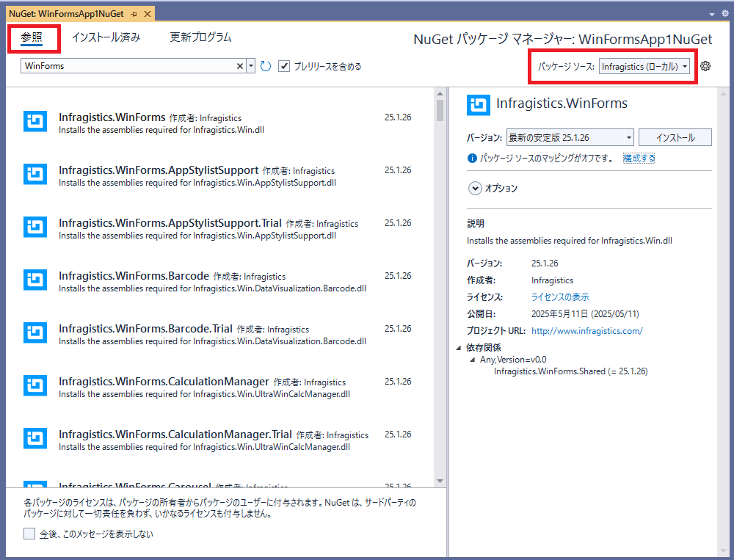Click the 構成する link

coord(639,159)
